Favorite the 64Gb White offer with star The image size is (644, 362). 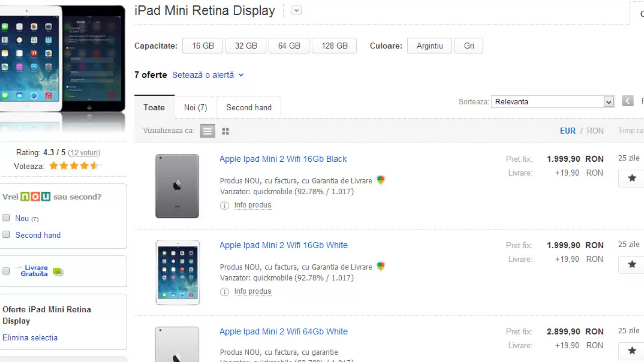point(632,351)
